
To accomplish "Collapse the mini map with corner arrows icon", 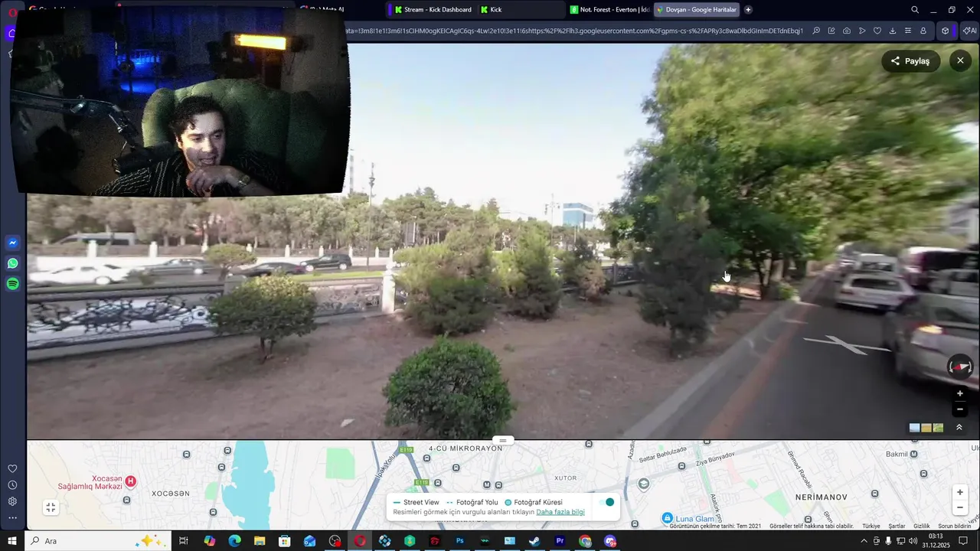I will click(x=51, y=507).
